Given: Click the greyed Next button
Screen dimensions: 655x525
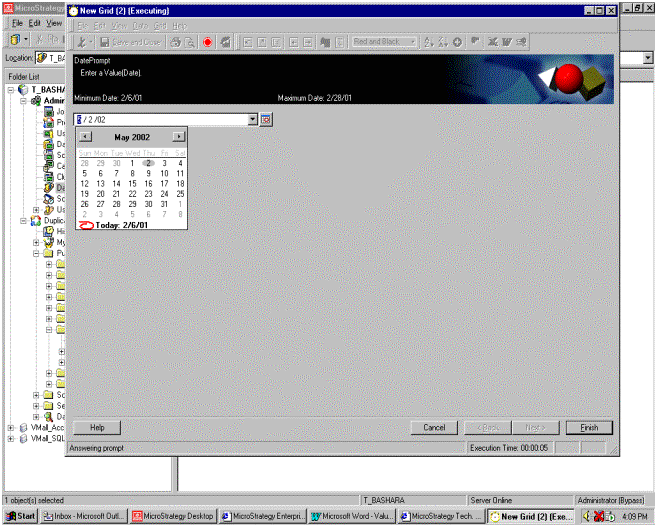Looking at the screenshot, I should tap(536, 428).
